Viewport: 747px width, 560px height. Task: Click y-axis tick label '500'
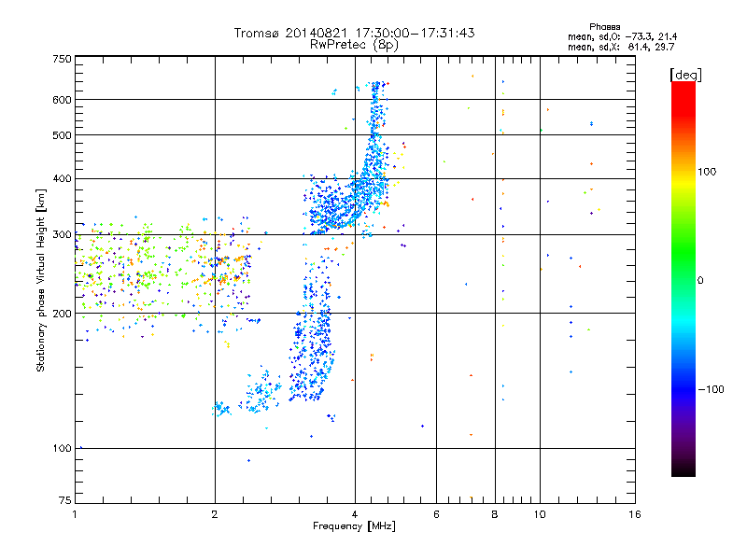click(x=62, y=135)
